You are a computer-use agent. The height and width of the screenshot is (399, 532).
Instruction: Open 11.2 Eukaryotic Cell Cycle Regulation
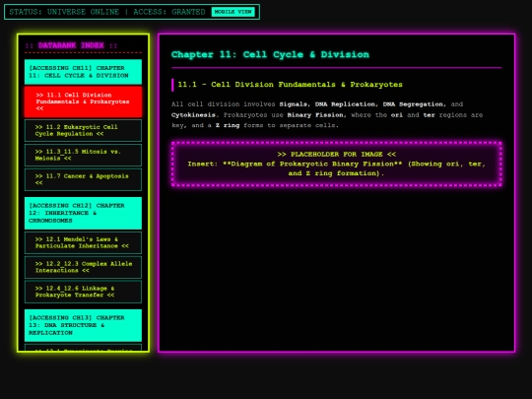(x=83, y=130)
